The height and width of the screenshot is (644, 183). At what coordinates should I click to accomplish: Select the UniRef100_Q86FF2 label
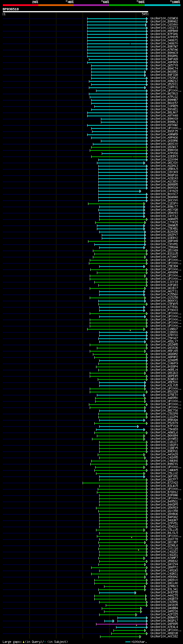click(x=164, y=568)
